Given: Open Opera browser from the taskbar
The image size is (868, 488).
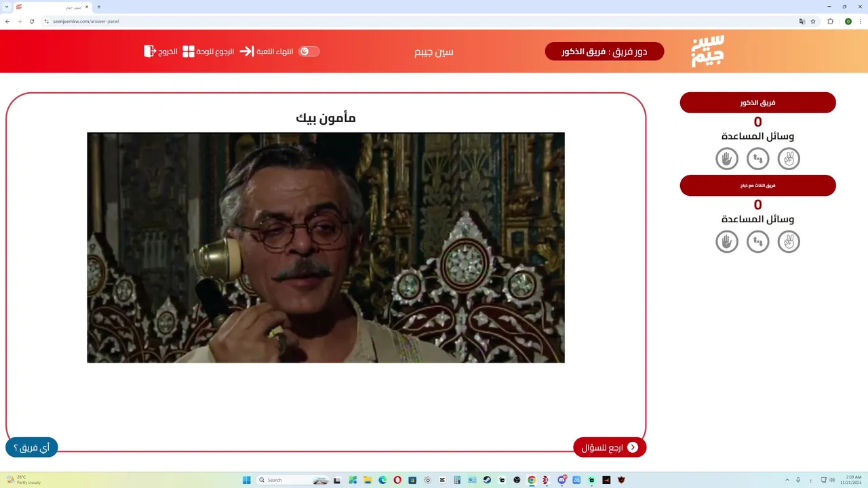Looking at the screenshot, I should (397, 480).
